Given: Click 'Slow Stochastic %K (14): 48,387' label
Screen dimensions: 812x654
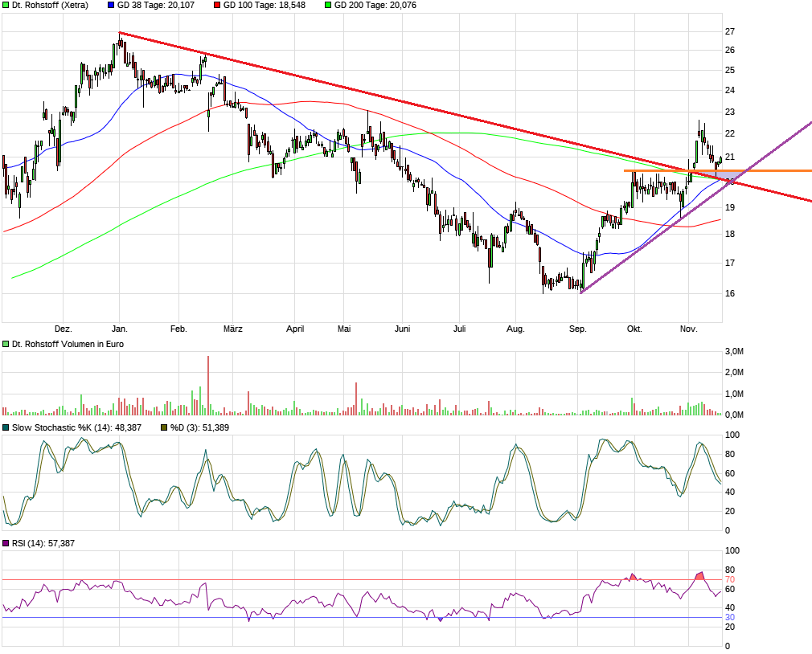Looking at the screenshot, I should click(x=76, y=428).
